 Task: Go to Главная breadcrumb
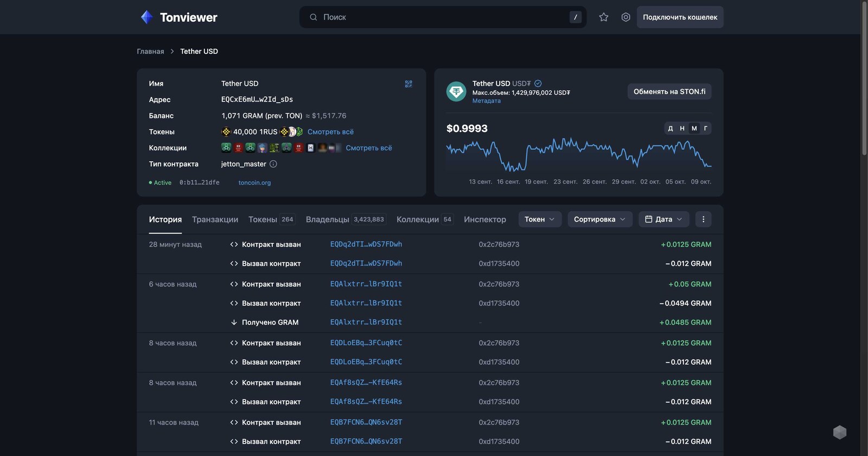click(150, 51)
